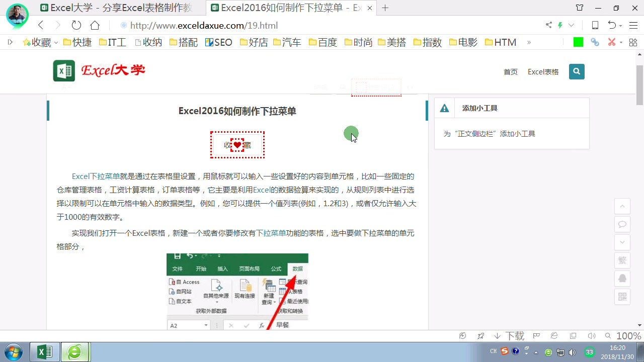Expand the left sidebar arrow toggle
This screenshot has height=362, width=644.
click(10, 43)
